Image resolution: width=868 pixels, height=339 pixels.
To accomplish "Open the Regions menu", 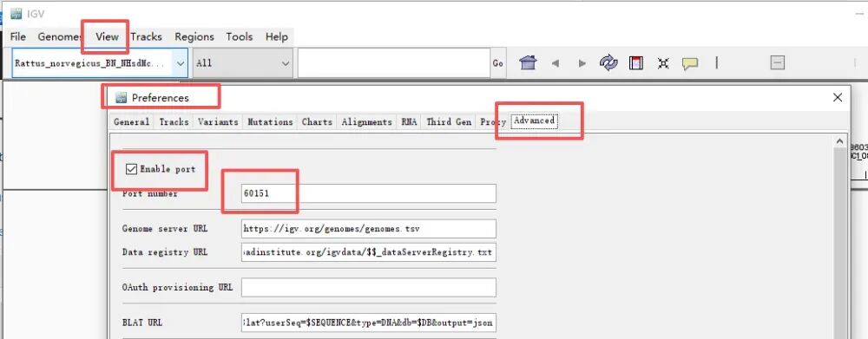I will pyautogui.click(x=194, y=37).
